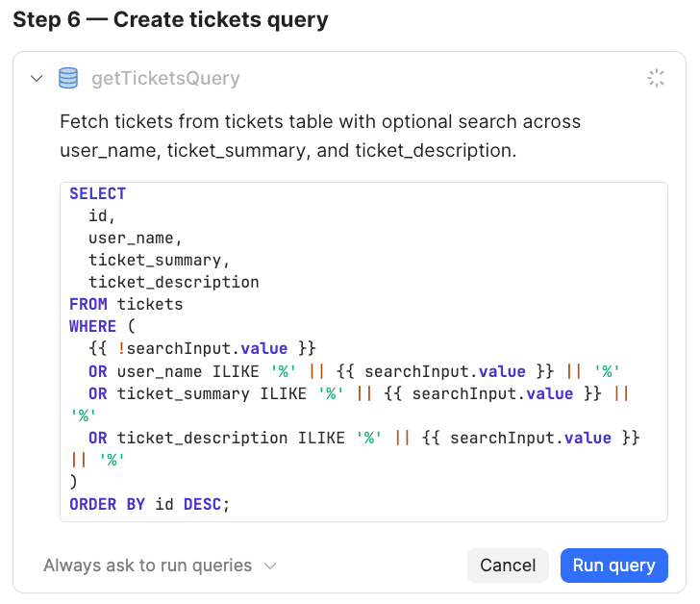Run the query with Run query button
The image size is (700, 604).
tap(613, 566)
